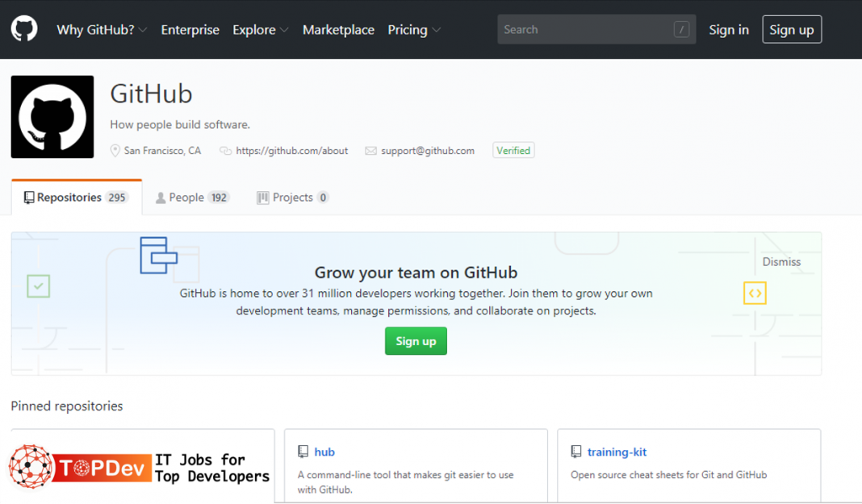The image size is (862, 504).
Task: Click the GitHub Octocat logo in header
Action: coord(24,30)
